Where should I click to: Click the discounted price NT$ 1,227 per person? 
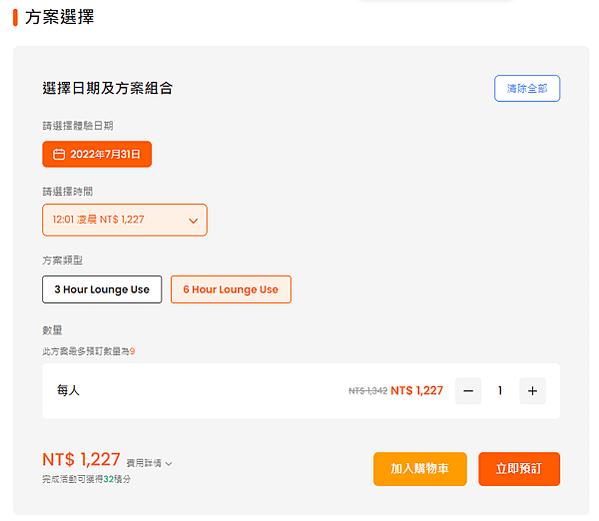coord(417,390)
